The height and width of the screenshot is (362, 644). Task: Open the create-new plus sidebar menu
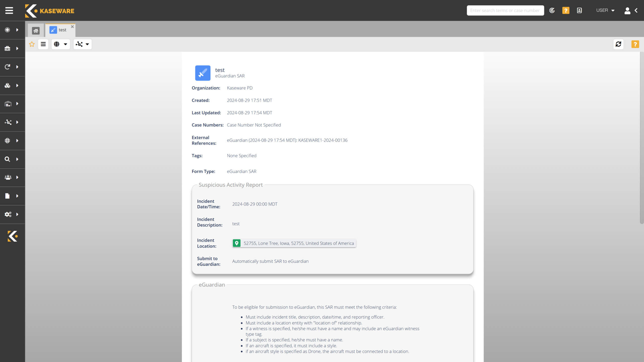point(8,30)
